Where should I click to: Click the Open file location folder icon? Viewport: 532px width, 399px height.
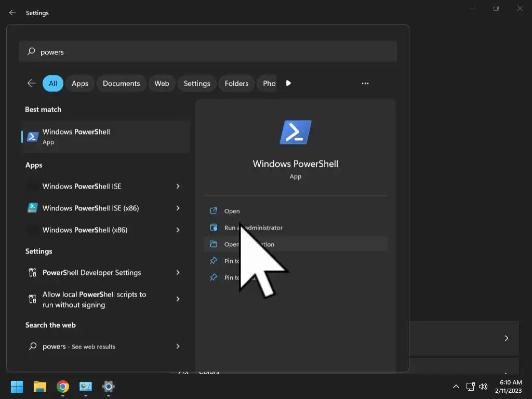click(214, 244)
